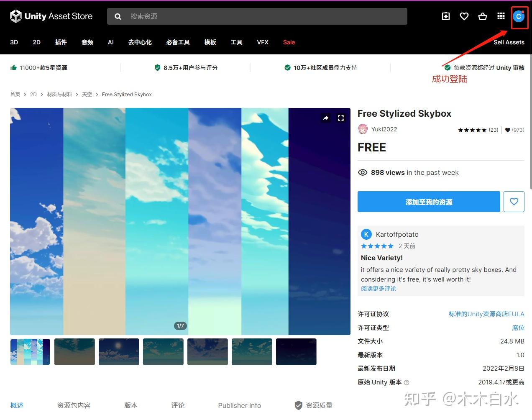The width and height of the screenshot is (532, 420).
Task: Click the share icon on the skybox preview
Action: [x=326, y=118]
